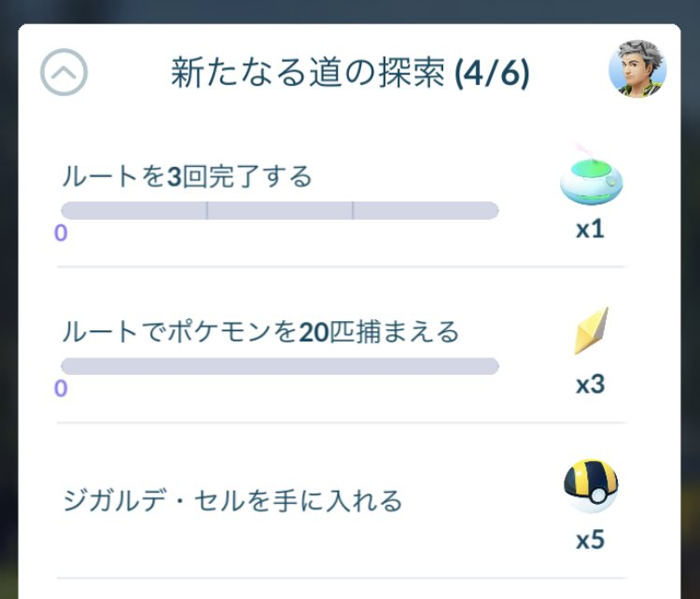Screen dimensions: 700x599
Task: Click the 新たなる道の探索 (4/6) title
Action: [350, 73]
